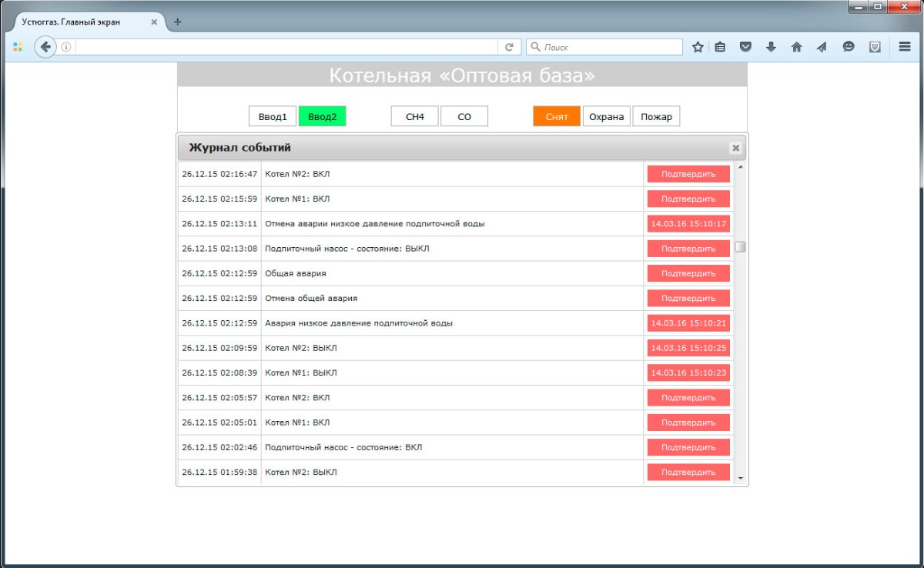
Task: Click the paper plane share icon
Action: (822, 47)
